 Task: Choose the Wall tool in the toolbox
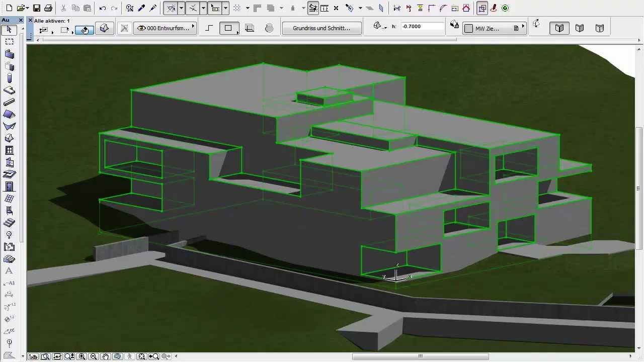(x=10, y=54)
